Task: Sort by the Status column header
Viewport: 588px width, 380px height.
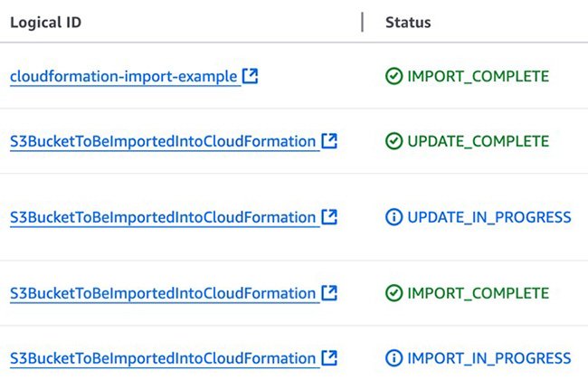Action: tap(408, 23)
